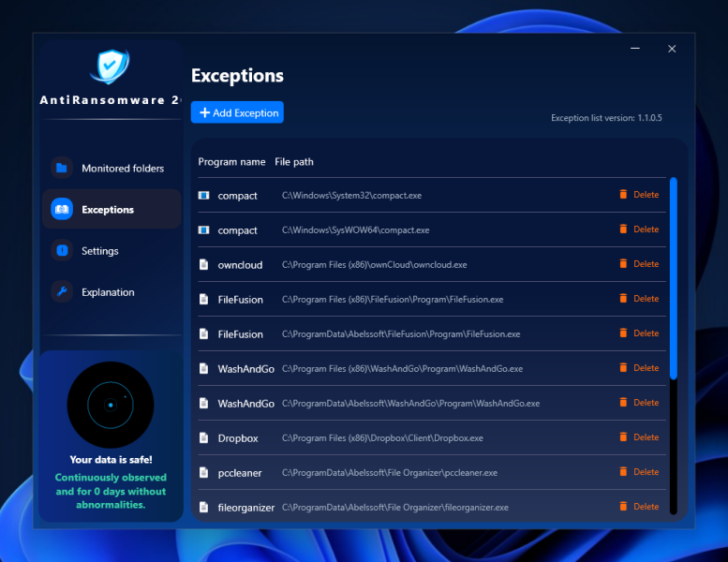Click the Program name column header

(x=231, y=162)
